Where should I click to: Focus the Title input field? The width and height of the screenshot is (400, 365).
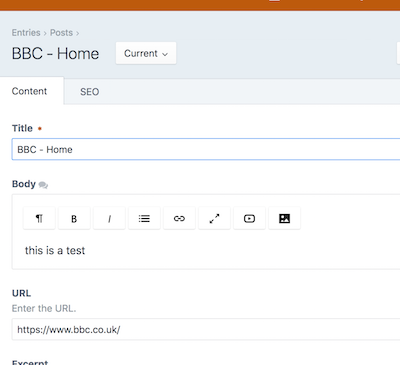click(206, 149)
